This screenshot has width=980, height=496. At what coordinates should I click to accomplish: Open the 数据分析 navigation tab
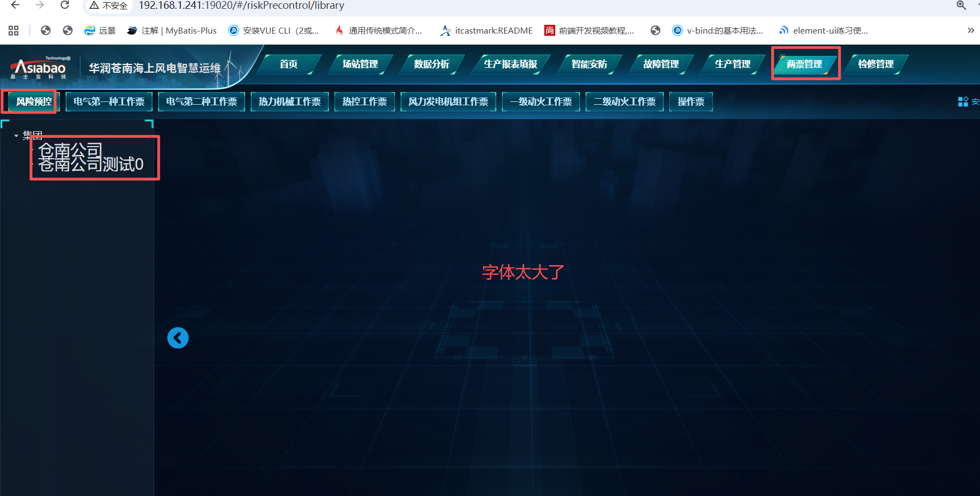pos(431,64)
